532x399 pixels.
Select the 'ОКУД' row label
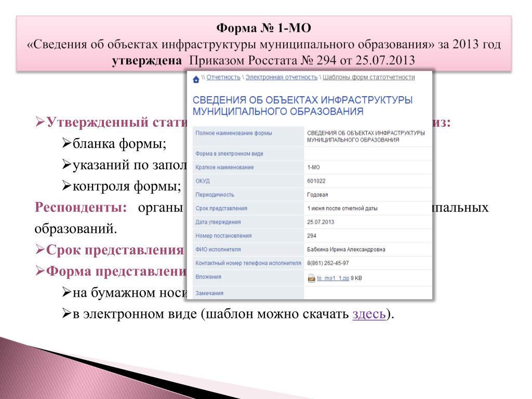tap(202, 181)
